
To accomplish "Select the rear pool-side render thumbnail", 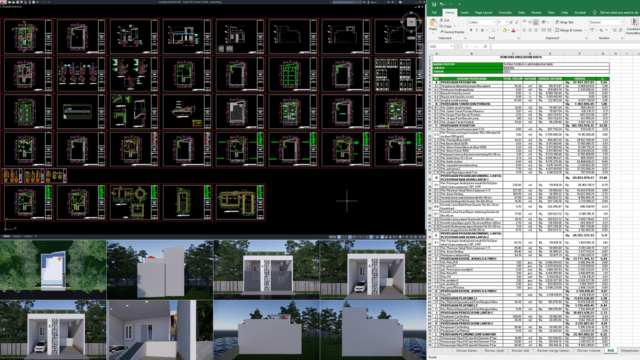I will click(x=266, y=330).
